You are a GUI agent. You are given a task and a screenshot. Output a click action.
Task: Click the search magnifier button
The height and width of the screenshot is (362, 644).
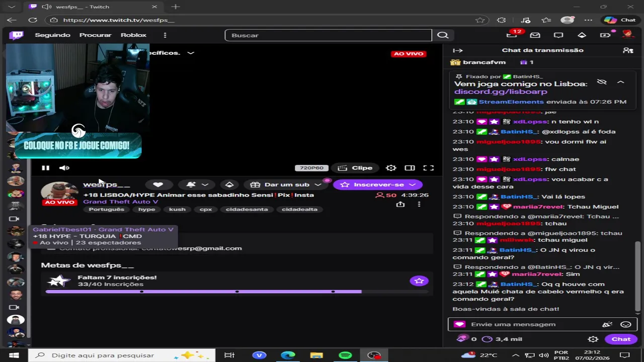tap(443, 35)
